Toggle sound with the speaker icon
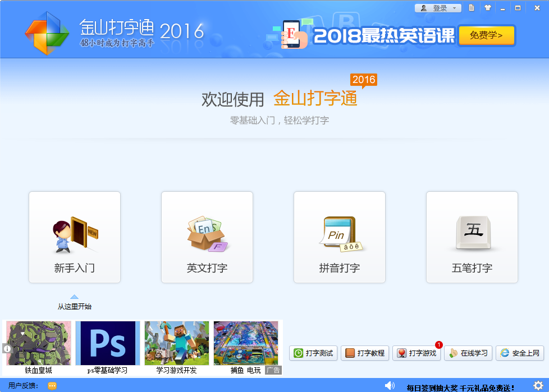This screenshot has width=549, height=392. [x=390, y=385]
